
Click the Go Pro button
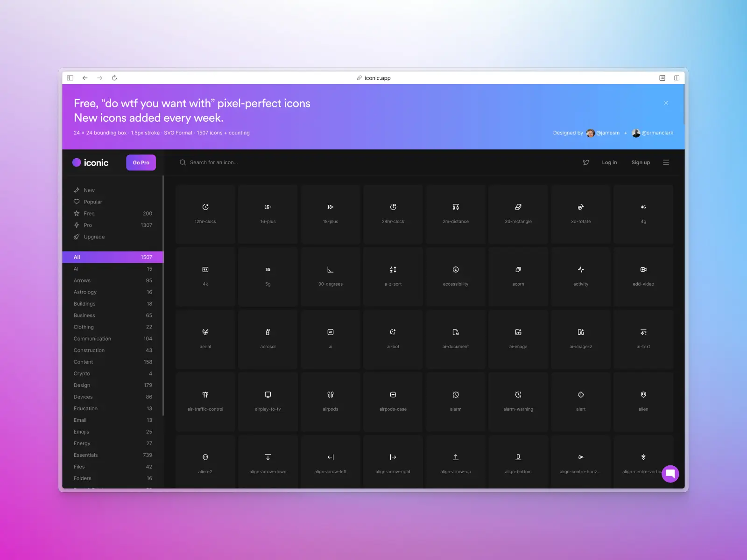tap(141, 162)
